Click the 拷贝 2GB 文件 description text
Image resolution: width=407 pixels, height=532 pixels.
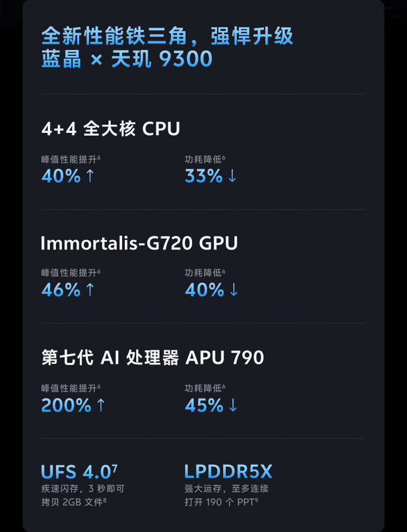point(73,502)
